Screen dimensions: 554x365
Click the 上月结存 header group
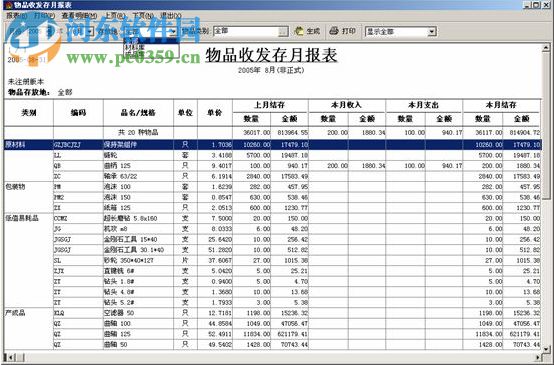click(270, 105)
